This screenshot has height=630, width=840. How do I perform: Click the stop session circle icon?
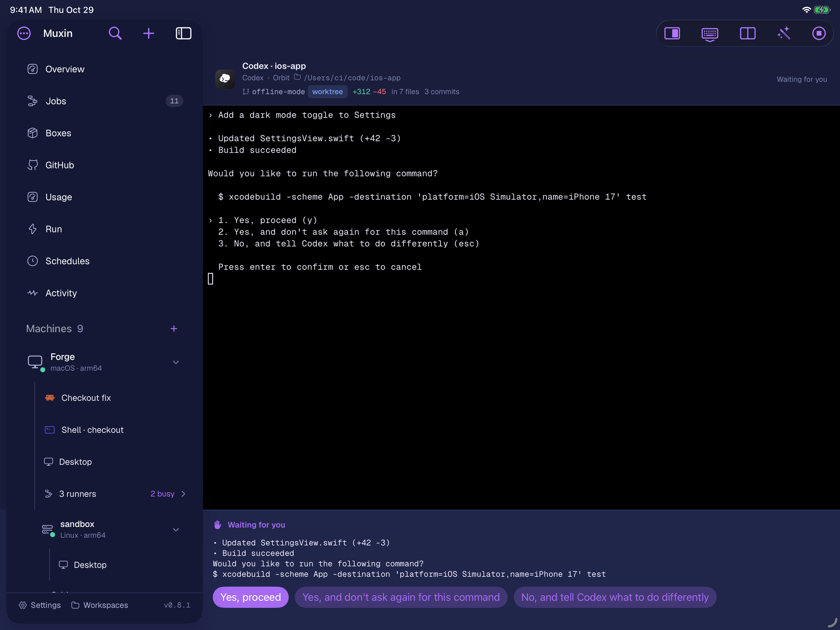[x=819, y=34]
